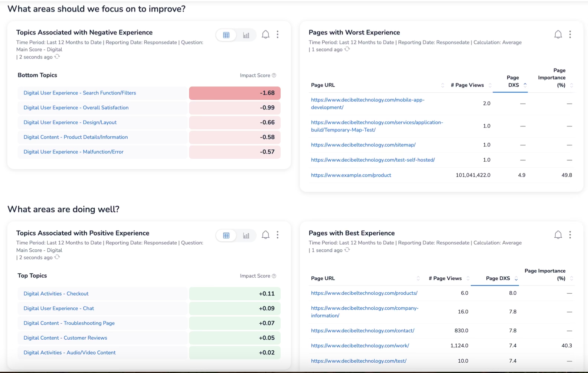Select table view in Positive Experience widget
The image size is (588, 373).
click(226, 235)
